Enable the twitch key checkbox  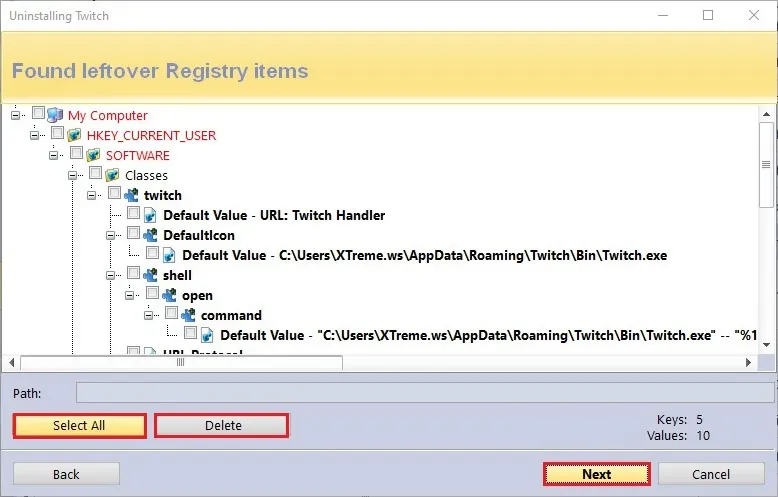tap(115, 192)
